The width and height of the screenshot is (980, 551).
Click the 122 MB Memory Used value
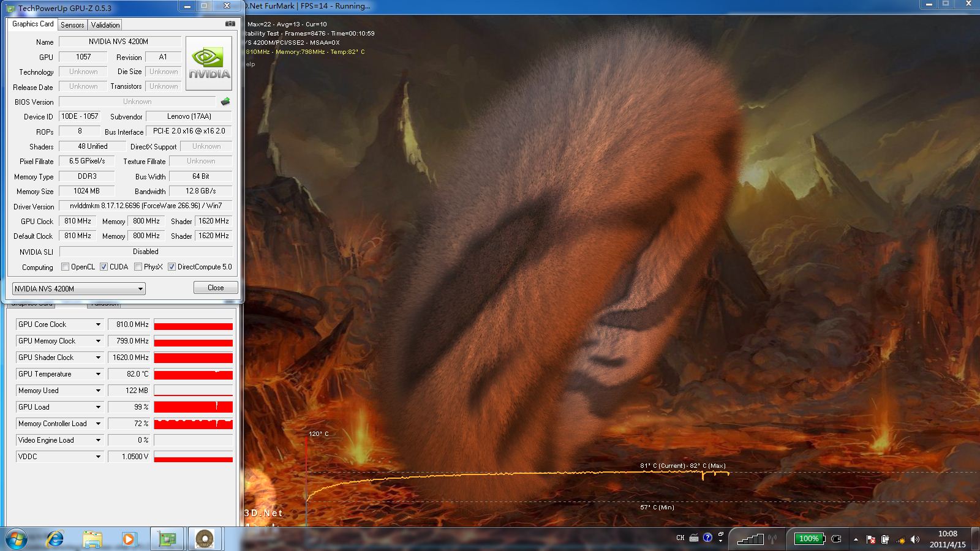pos(129,391)
